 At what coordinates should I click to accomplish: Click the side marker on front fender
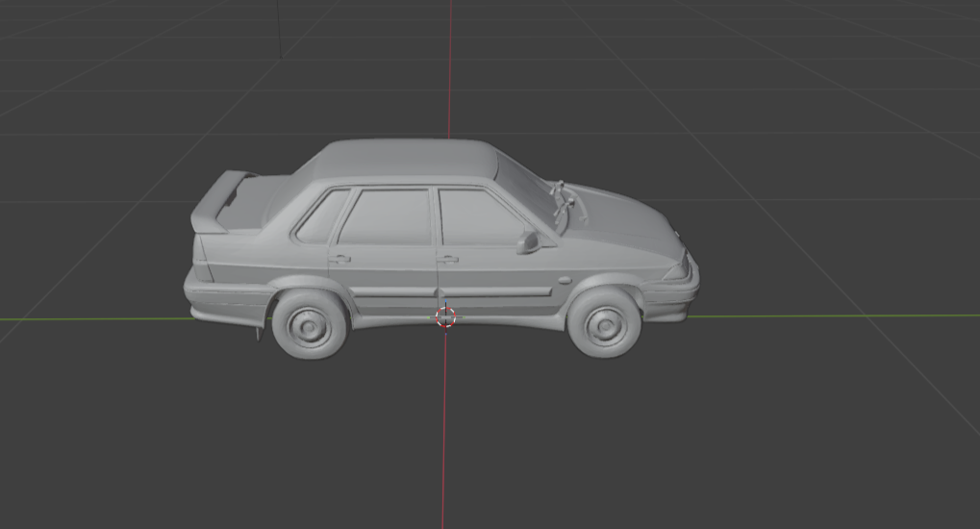click(x=562, y=280)
